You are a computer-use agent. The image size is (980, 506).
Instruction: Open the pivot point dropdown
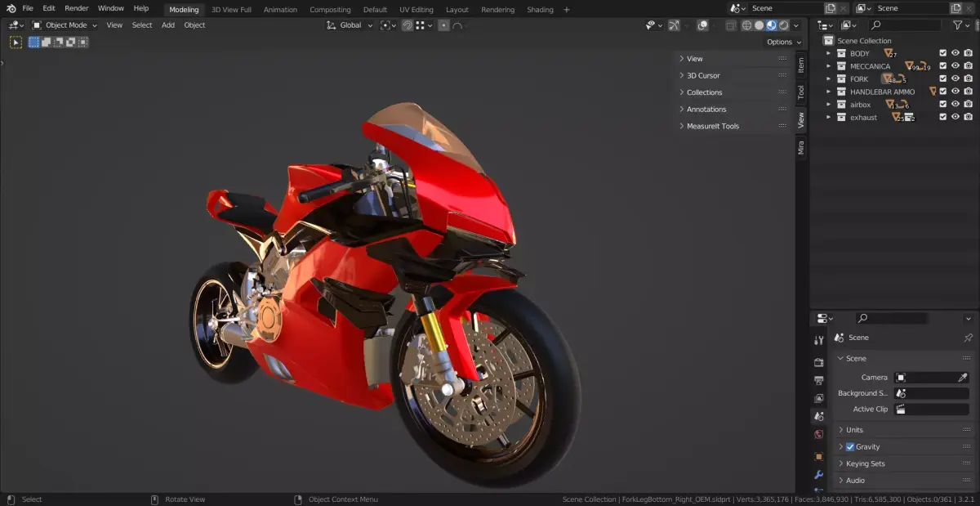point(388,25)
